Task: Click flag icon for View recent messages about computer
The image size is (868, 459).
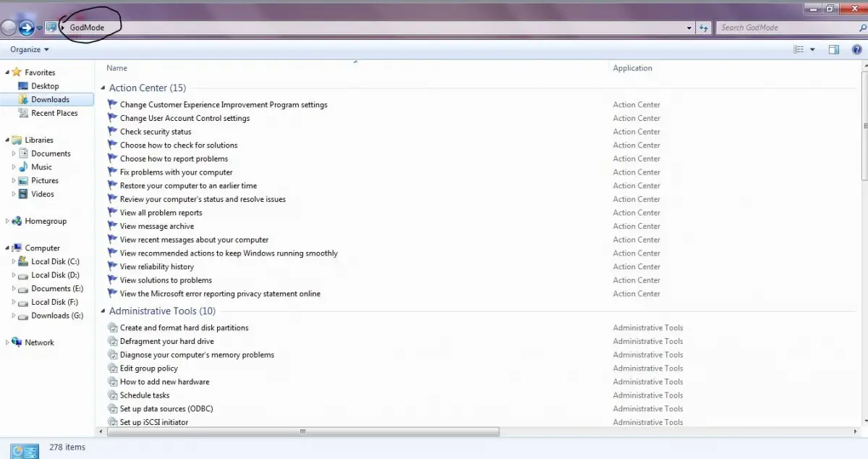Action: 112,240
